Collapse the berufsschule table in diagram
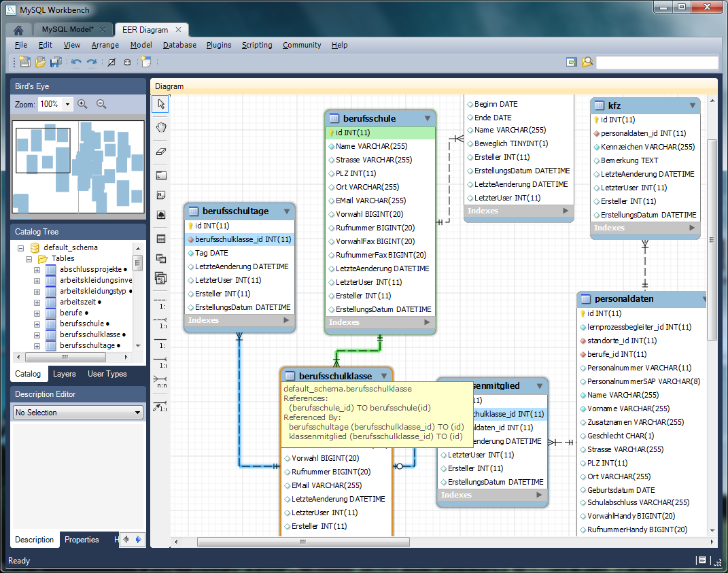 click(427, 118)
